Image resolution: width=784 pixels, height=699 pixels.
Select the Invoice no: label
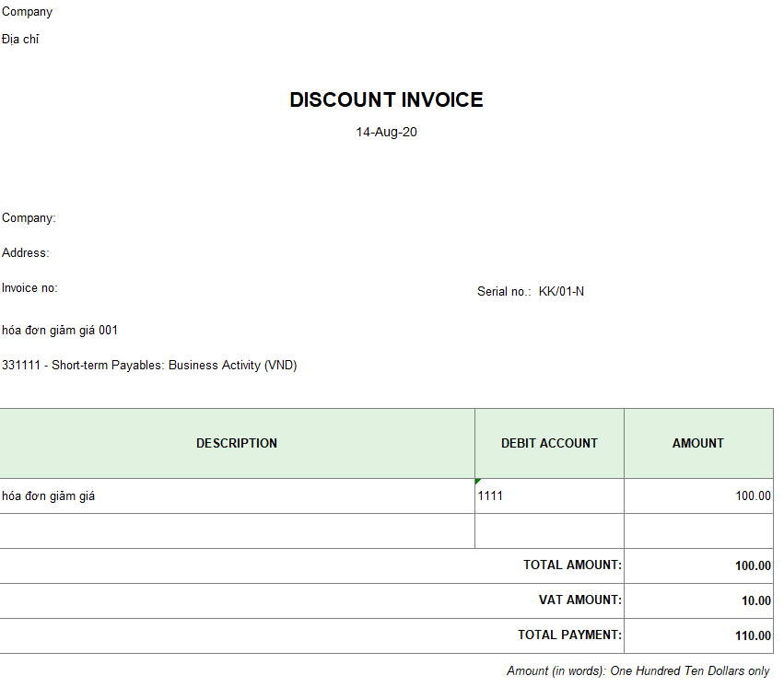click(x=29, y=288)
